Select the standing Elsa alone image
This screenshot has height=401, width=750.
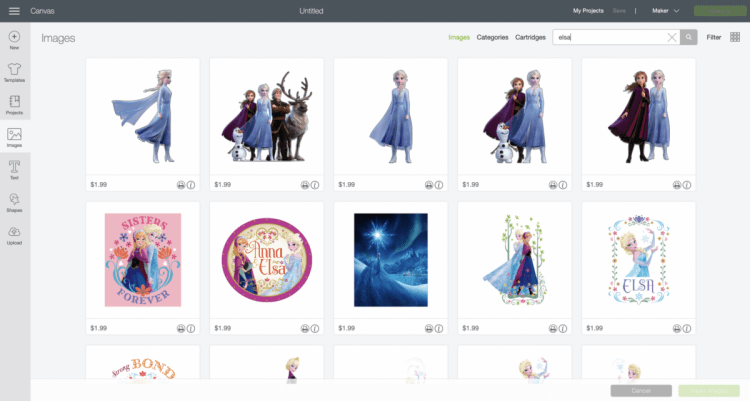(391, 116)
